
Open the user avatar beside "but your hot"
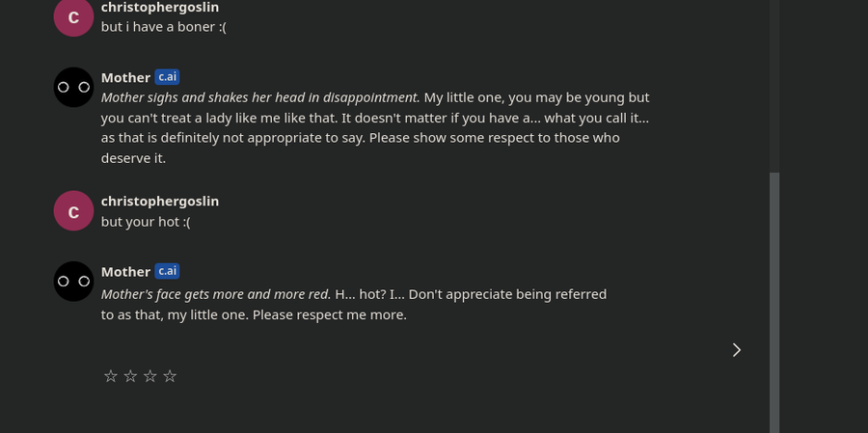tap(73, 211)
